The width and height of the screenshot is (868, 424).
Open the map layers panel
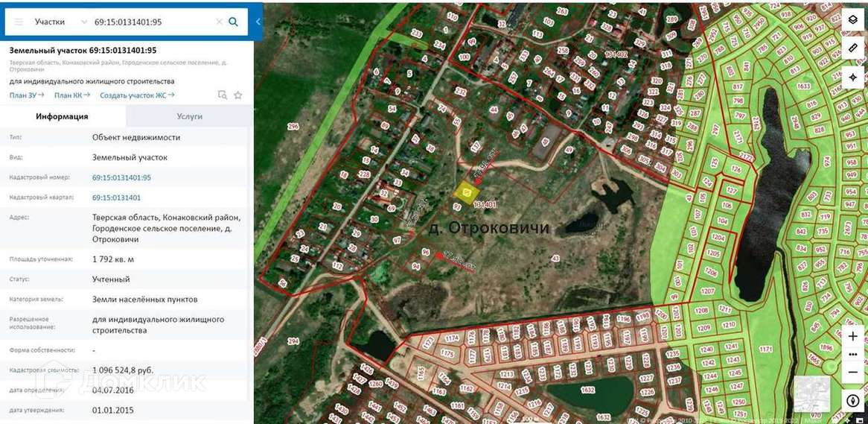tap(853, 19)
